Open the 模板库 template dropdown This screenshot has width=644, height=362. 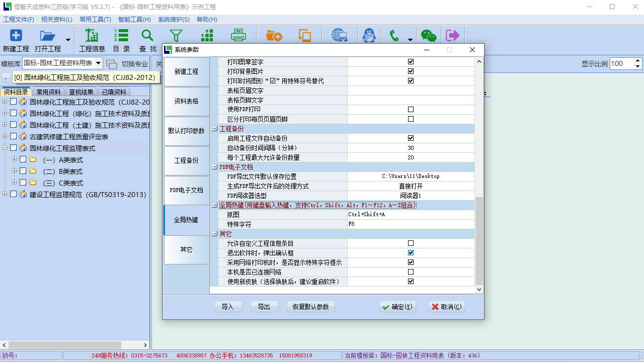point(98,62)
